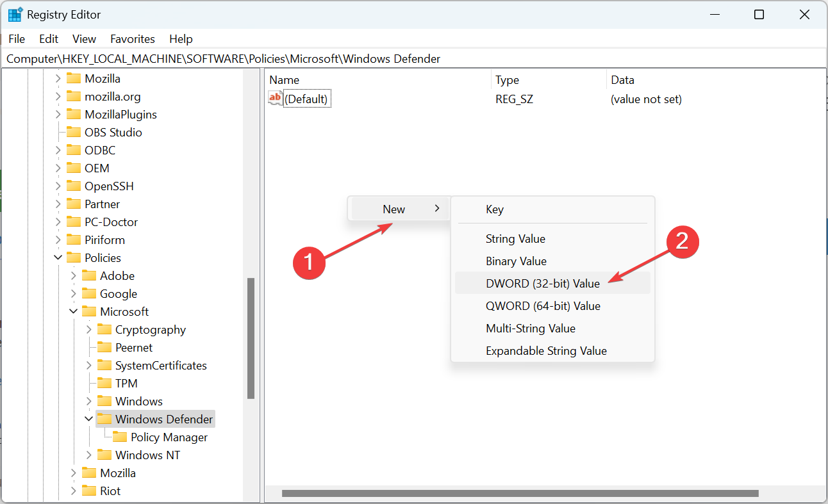This screenshot has height=504, width=828.
Task: Expand the Cryptography key
Action: (88, 329)
